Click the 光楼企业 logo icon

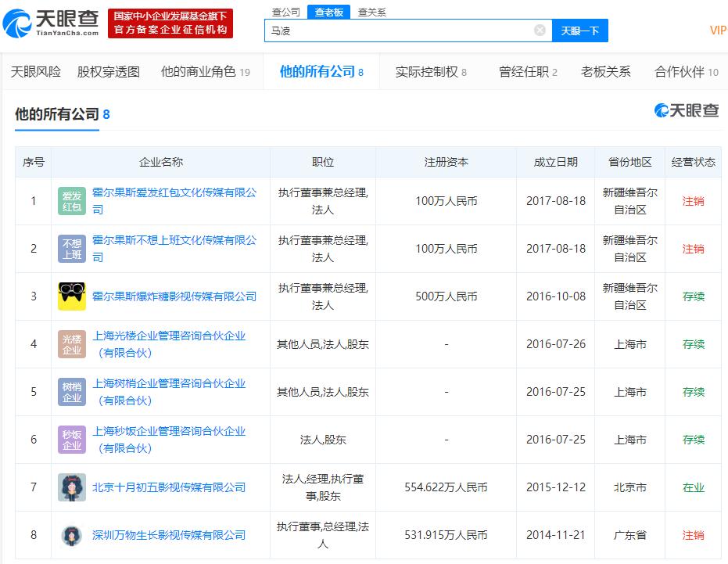tap(71, 343)
